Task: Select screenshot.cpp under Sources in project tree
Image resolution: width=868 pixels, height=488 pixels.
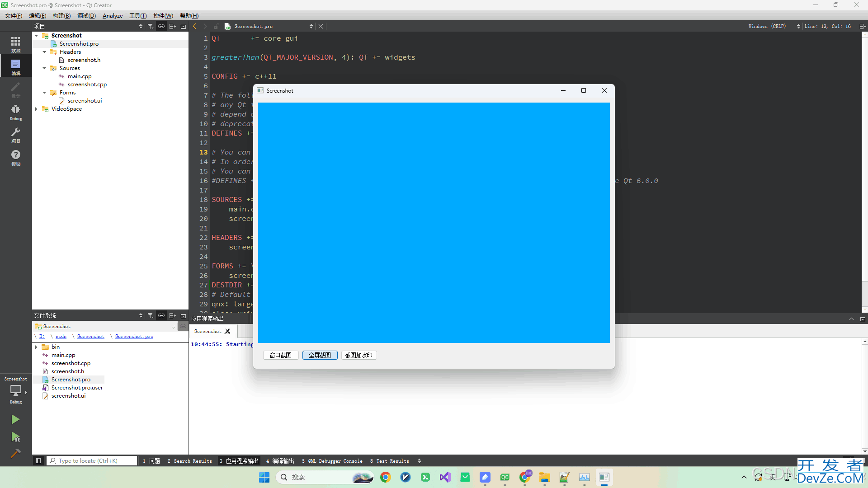Action: click(x=87, y=84)
